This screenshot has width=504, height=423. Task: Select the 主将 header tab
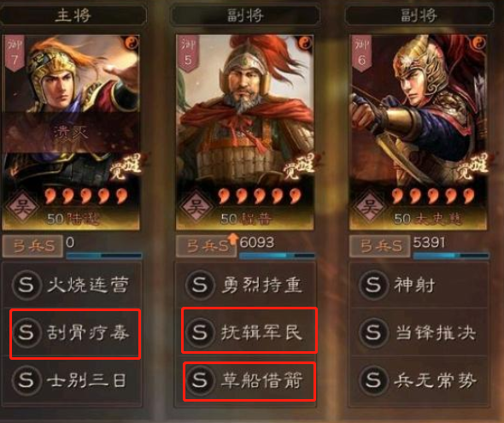click(73, 15)
